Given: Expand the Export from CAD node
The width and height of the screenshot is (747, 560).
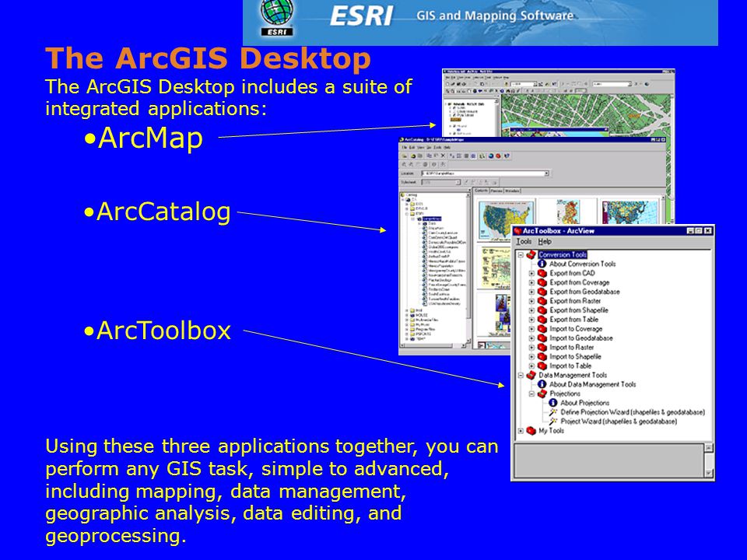Looking at the screenshot, I should tap(531, 273).
